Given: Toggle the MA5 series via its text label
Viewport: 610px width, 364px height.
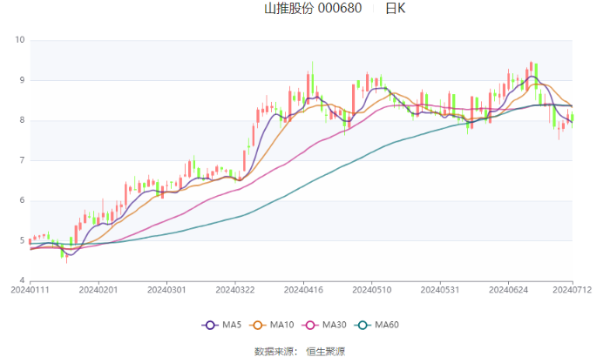Looking at the screenshot, I should tap(231, 325).
